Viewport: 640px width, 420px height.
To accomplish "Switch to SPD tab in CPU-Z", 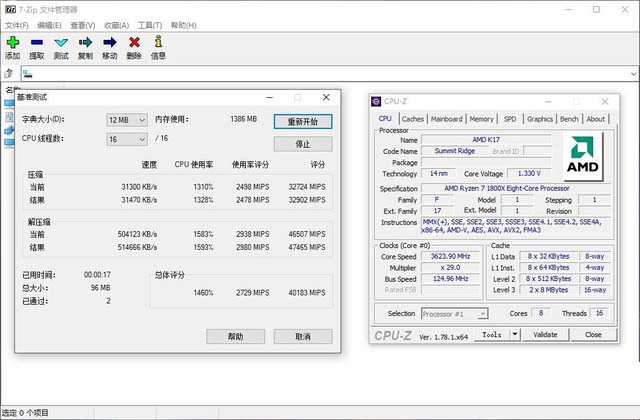I will pyautogui.click(x=510, y=119).
